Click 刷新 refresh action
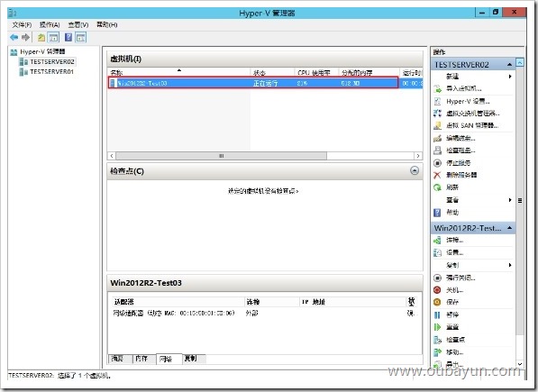The height and width of the screenshot is (392, 538). (x=451, y=187)
